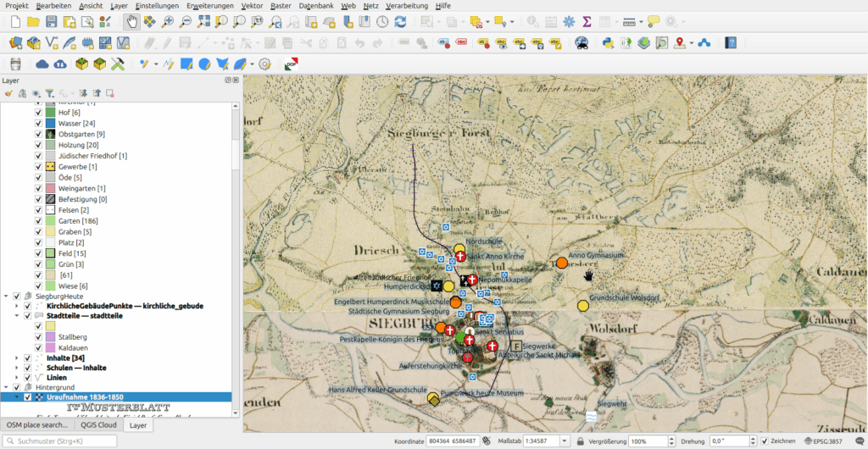This screenshot has height=449, width=868.
Task: Expand the Inhalte [34] layer
Action: coord(16,358)
